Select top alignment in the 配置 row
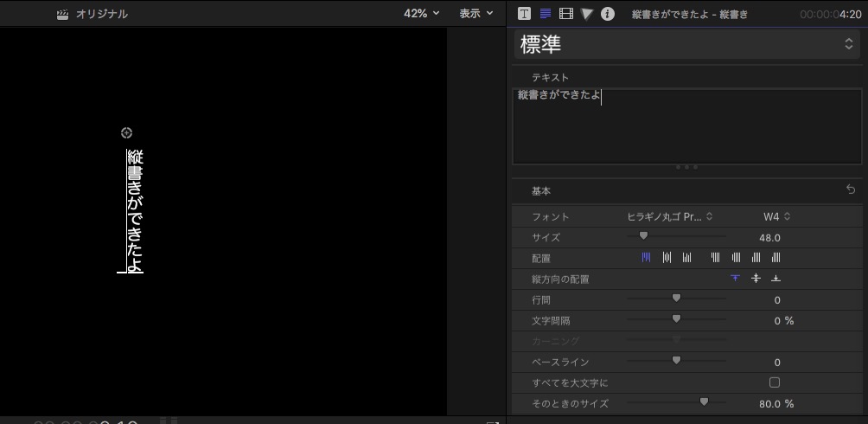Viewport: 868px width, 424px height. click(x=646, y=258)
